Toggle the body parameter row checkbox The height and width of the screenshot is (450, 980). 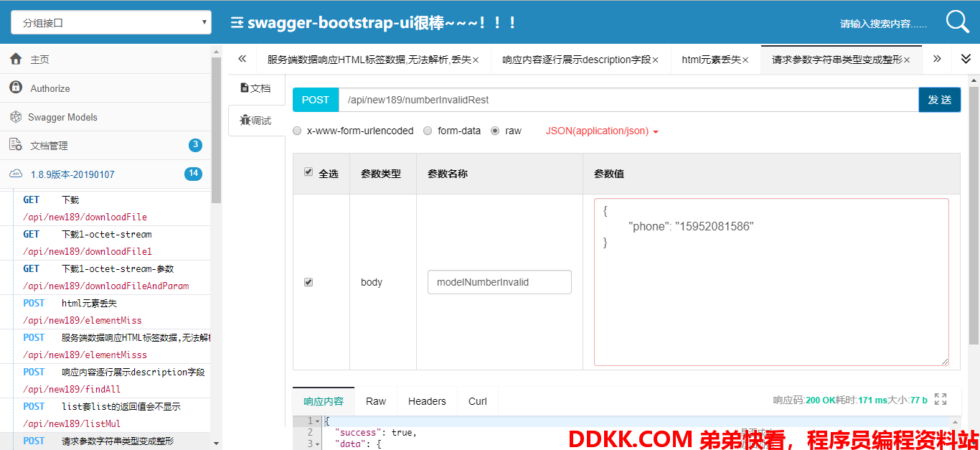coord(308,282)
